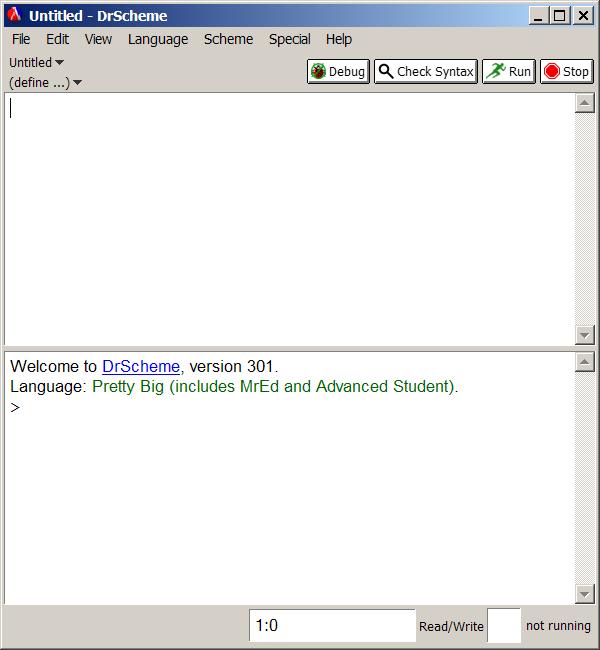Click the Run button
Viewport: 600px width, 650px height.
(509, 72)
